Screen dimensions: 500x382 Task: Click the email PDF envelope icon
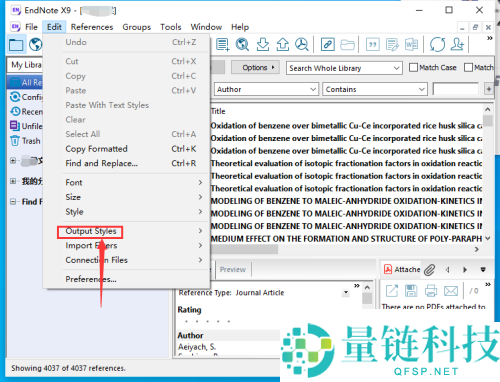coord(451,291)
